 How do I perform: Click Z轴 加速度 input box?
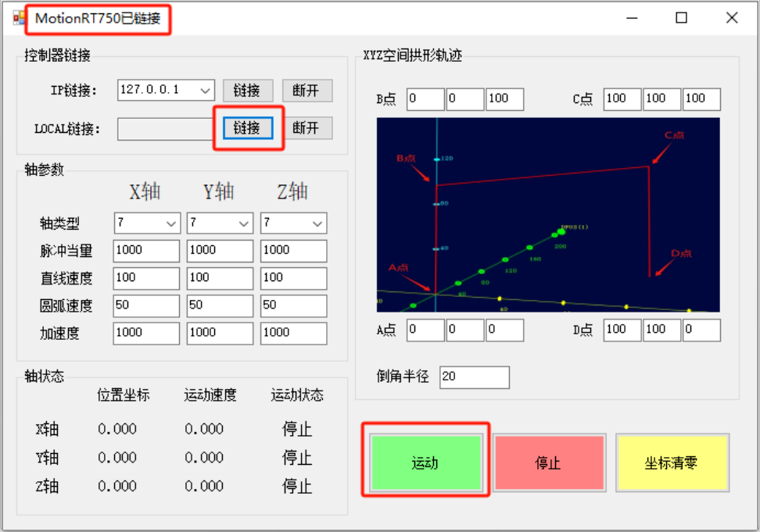[294, 334]
